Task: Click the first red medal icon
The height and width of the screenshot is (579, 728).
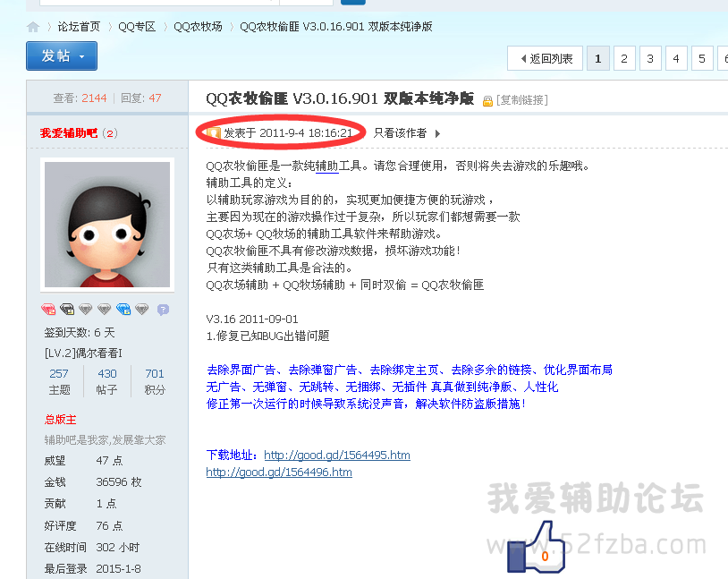Action: [48, 310]
